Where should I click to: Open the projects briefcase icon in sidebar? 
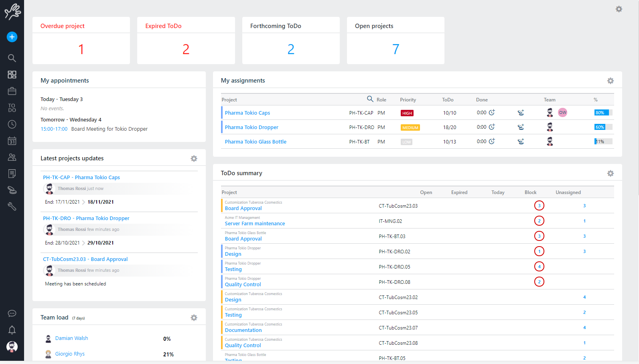click(x=12, y=91)
